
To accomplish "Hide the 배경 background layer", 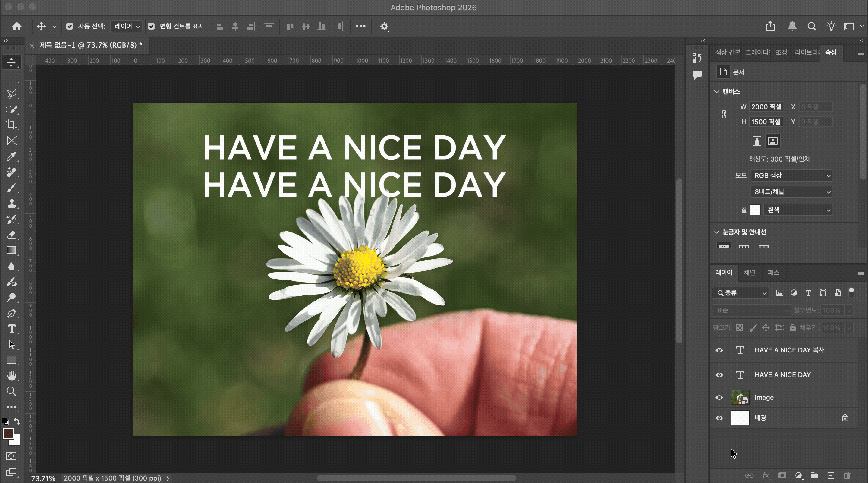I will click(x=719, y=418).
